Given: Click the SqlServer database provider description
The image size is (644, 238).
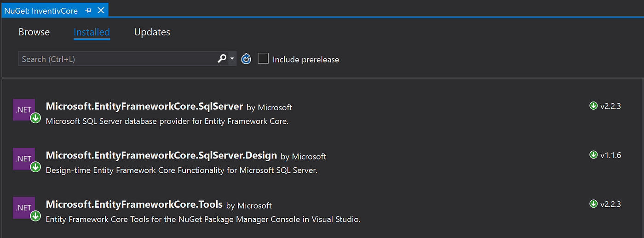Looking at the screenshot, I should click(x=167, y=122).
